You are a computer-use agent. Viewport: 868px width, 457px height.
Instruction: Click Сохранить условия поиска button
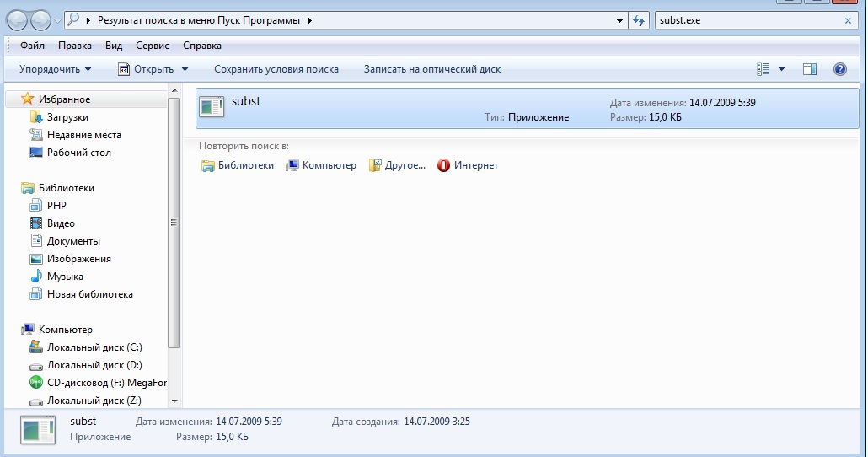coord(276,69)
